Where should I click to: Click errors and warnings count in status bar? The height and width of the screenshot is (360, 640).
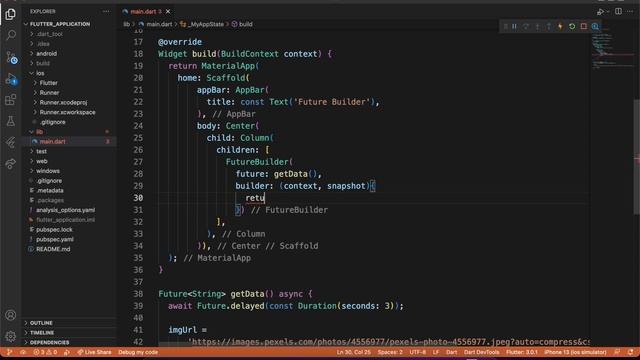point(45,352)
